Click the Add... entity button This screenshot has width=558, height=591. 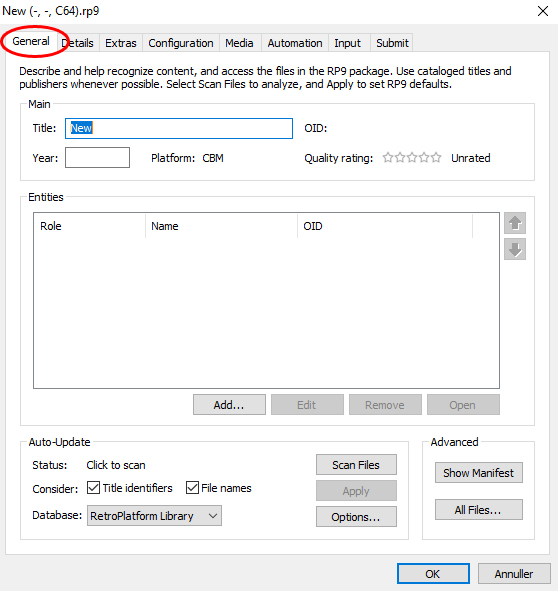coord(229,405)
